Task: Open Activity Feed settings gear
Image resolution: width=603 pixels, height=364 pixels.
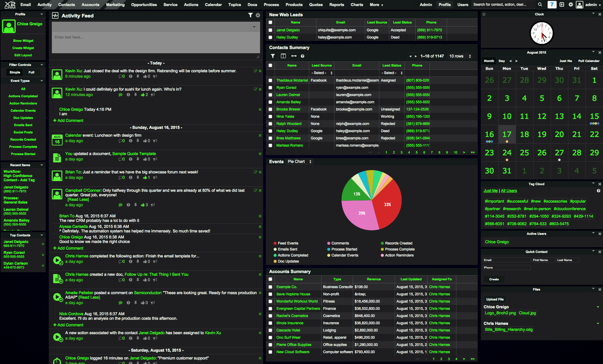Action: (x=258, y=15)
